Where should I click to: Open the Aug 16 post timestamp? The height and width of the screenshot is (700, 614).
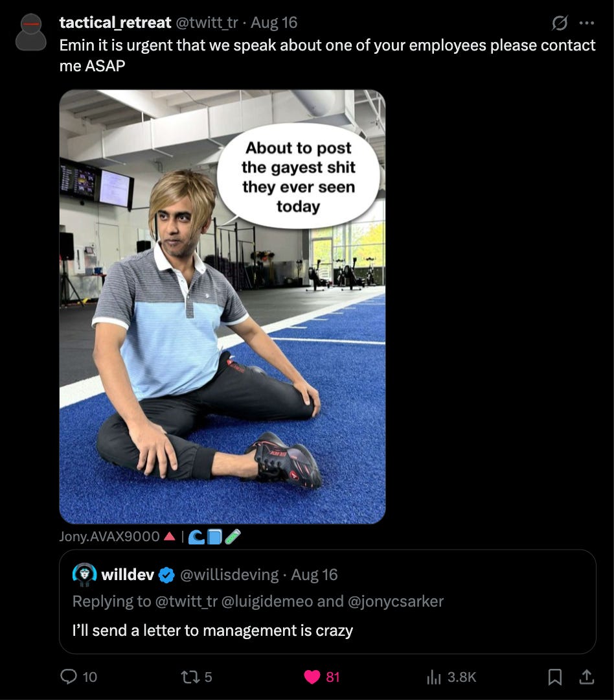(x=274, y=22)
